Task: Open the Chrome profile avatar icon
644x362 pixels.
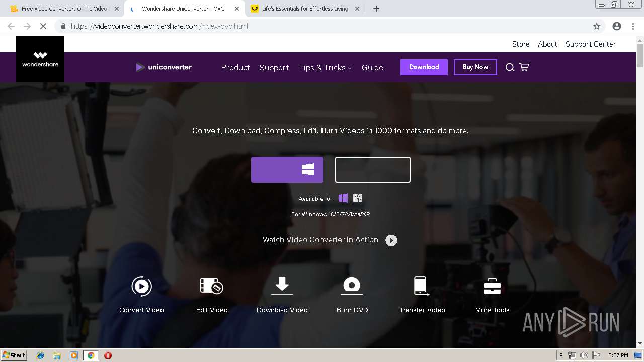Action: (617, 26)
